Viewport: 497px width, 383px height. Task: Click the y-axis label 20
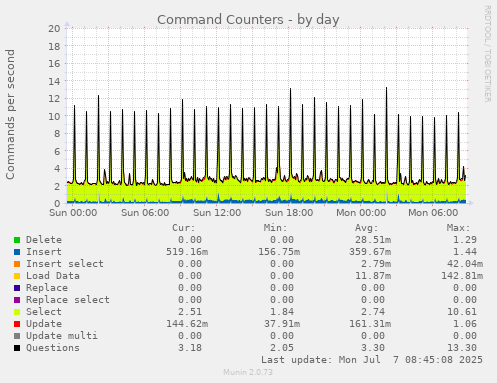tap(54, 29)
